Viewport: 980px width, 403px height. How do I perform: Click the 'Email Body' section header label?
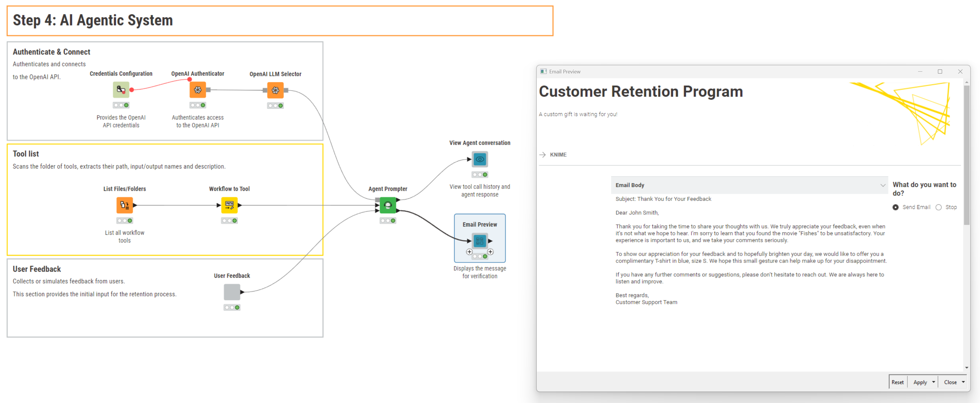point(630,185)
